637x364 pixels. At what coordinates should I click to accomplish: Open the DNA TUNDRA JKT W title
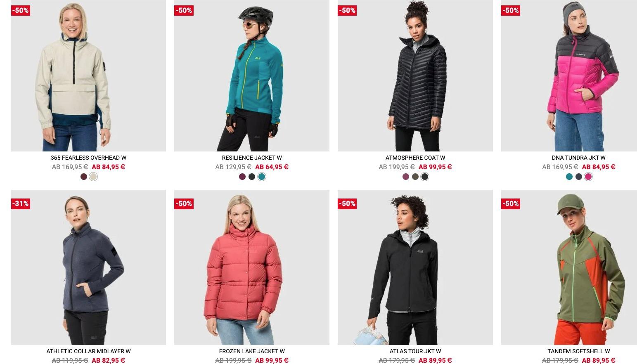(x=578, y=158)
